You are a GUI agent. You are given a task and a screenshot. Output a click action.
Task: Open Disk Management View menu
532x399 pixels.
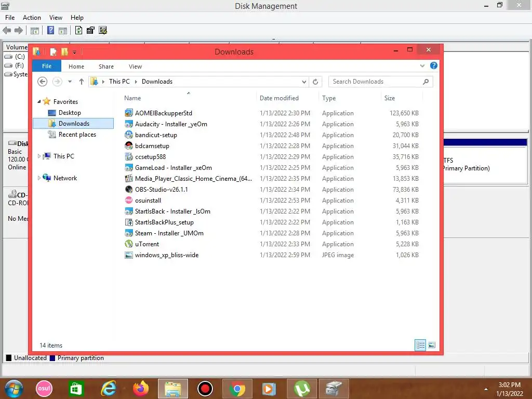click(x=56, y=18)
